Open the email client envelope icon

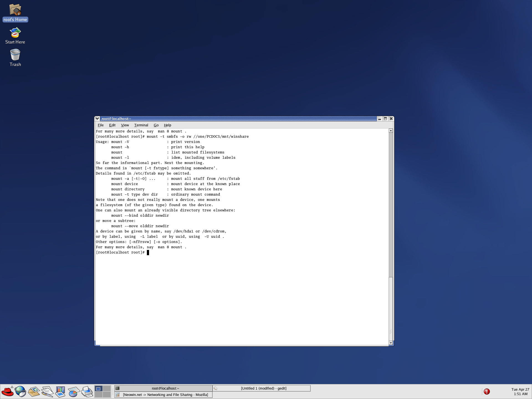click(34, 392)
